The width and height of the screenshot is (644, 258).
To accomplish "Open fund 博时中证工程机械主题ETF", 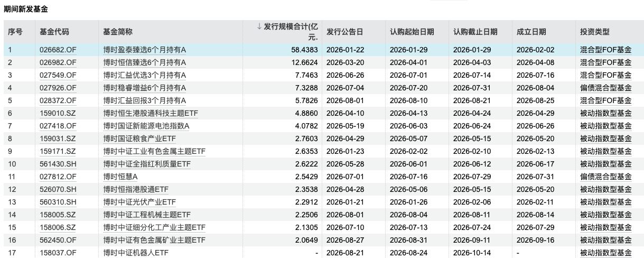I will pyautogui.click(x=147, y=215).
